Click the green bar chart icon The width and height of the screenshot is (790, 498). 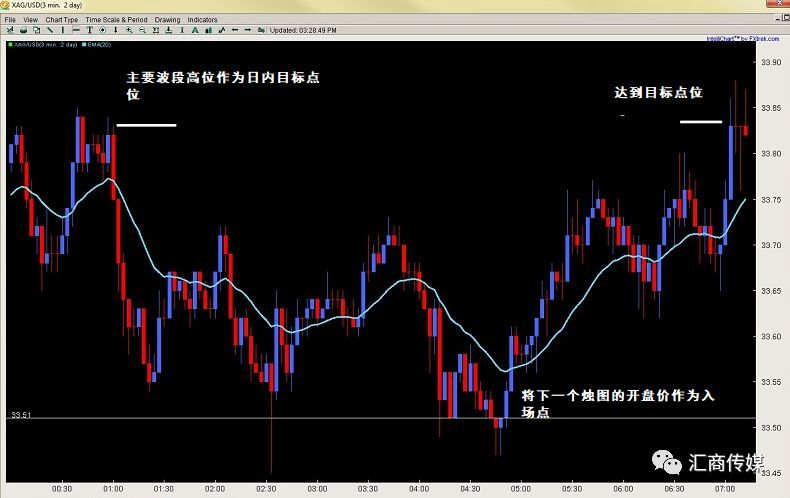click(x=209, y=30)
